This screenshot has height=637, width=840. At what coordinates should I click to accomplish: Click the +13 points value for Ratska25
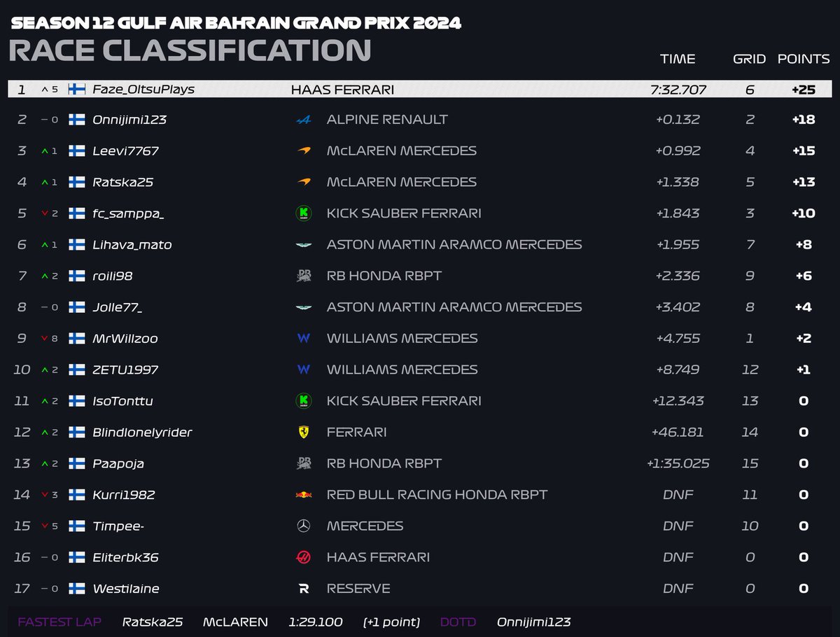(803, 182)
